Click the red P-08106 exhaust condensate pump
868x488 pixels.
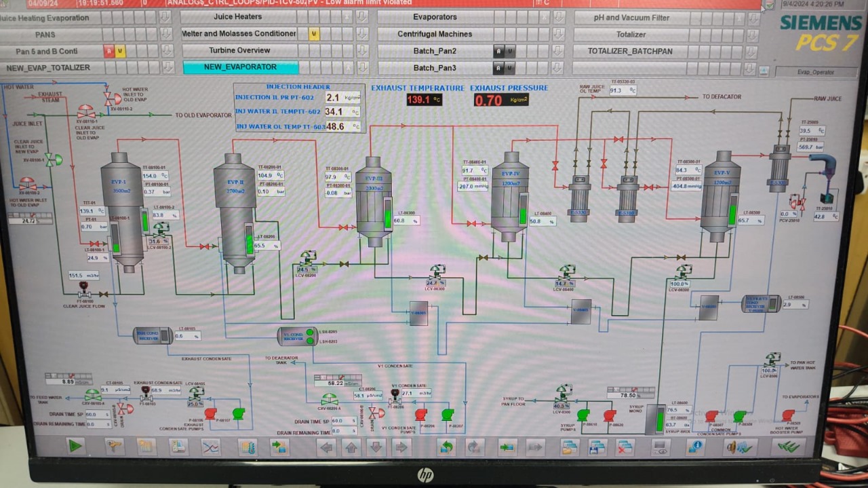210,413
